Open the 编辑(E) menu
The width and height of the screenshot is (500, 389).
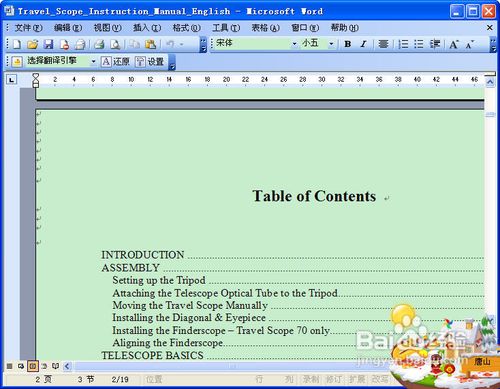68,28
